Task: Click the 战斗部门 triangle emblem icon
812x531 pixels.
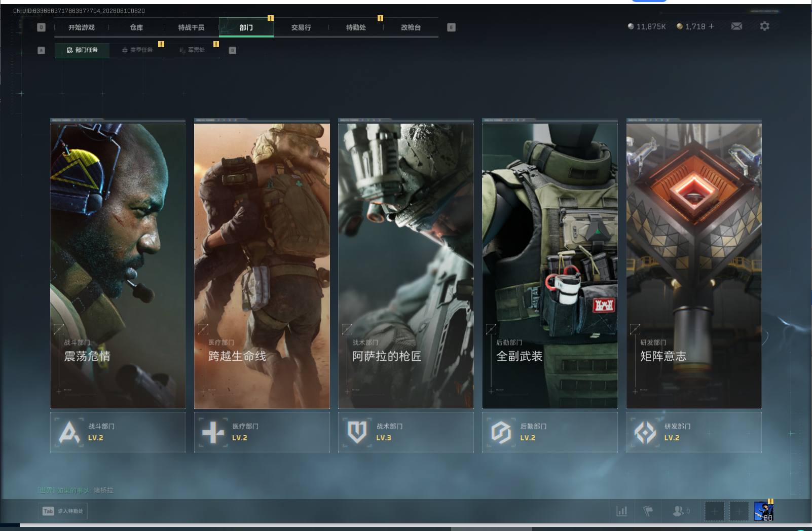Action: [x=69, y=433]
